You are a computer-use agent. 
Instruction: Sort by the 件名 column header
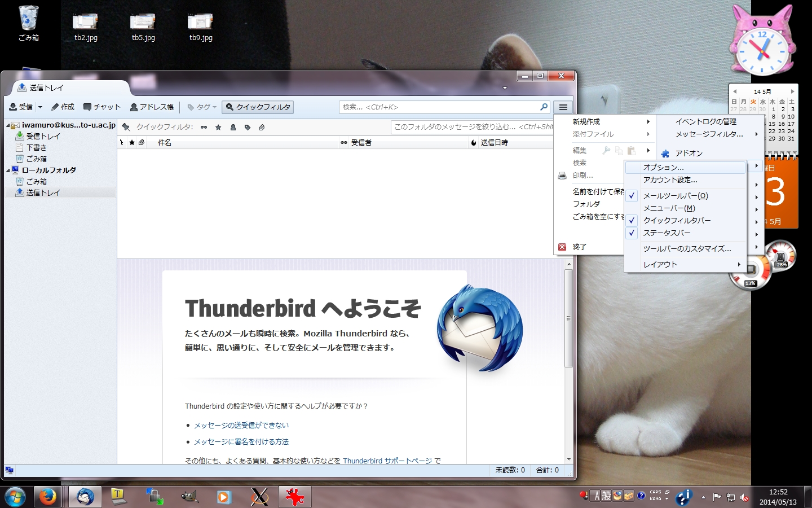pyautogui.click(x=242, y=142)
